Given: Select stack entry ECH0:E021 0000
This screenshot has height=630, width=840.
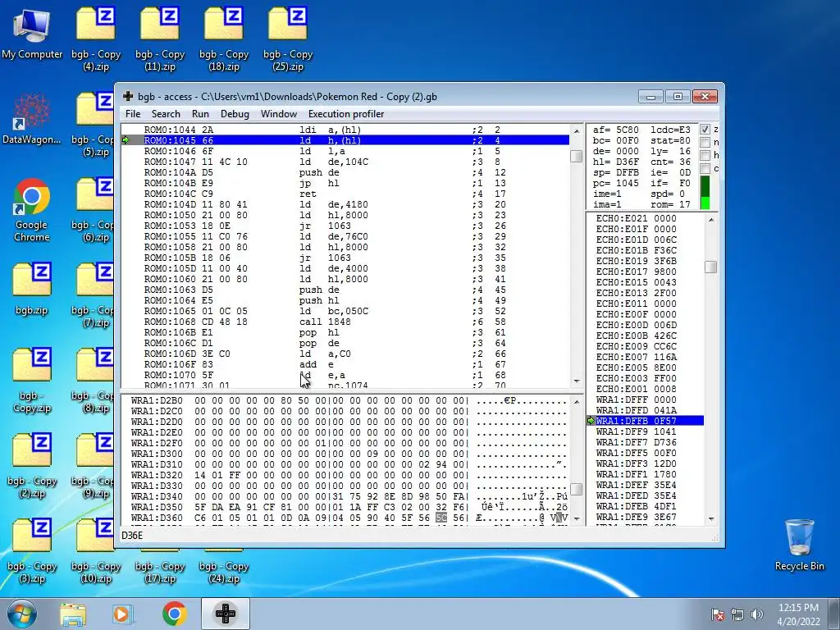Looking at the screenshot, I should [x=646, y=218].
